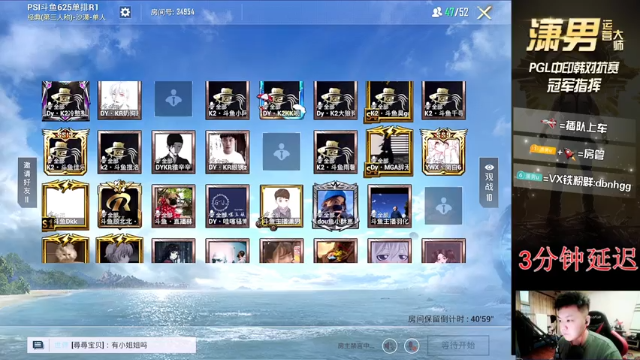The image size is (640, 360).
Task: Open fourth-row cat avatar with gold frame
Action: click(65, 249)
